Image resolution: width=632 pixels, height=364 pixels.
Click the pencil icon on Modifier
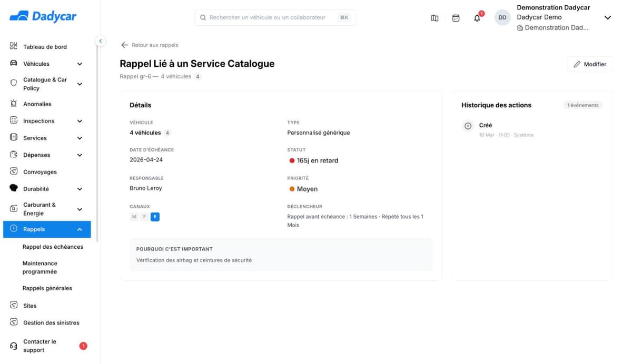(577, 64)
